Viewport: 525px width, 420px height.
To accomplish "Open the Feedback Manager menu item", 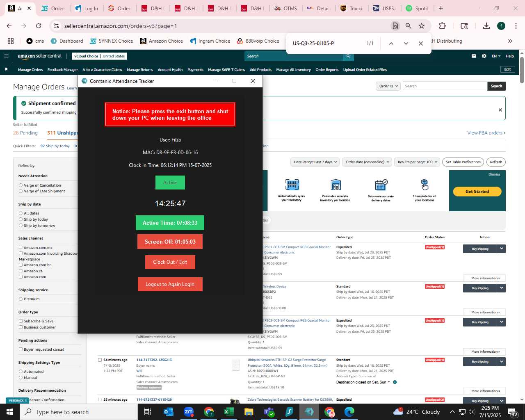I will pos(63,70).
